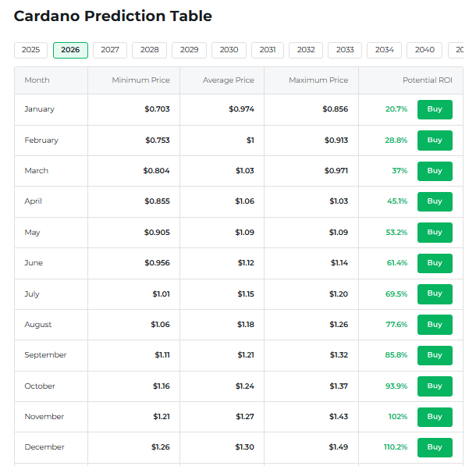
Task: Click the Buy button for February
Action: click(435, 141)
